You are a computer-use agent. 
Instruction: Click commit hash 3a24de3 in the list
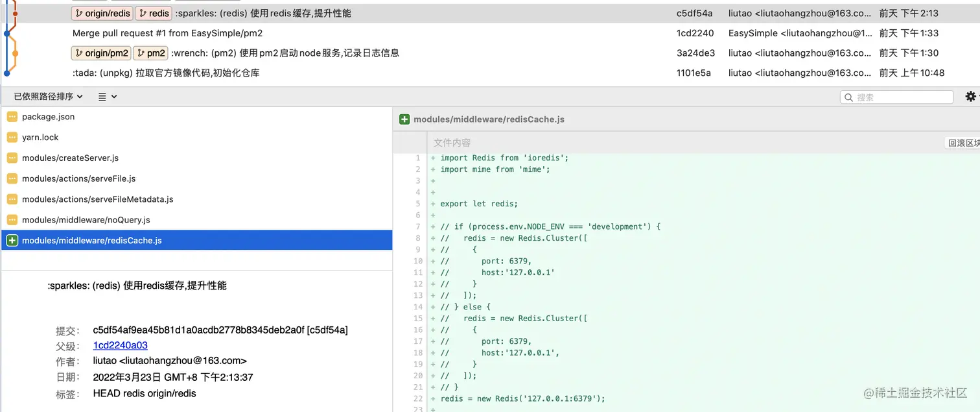pyautogui.click(x=695, y=53)
